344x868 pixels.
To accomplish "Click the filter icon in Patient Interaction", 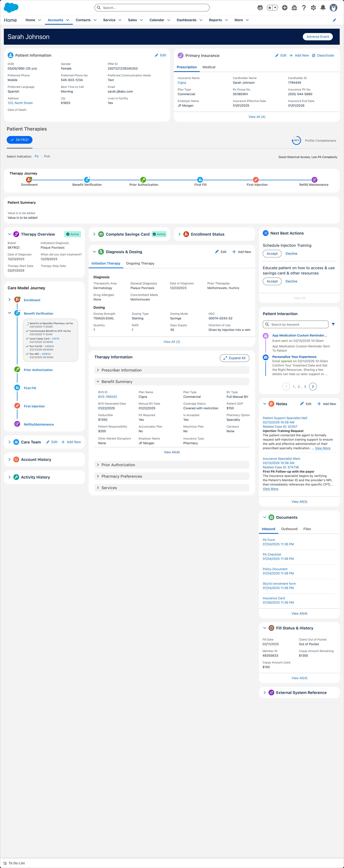I will coord(333,324).
